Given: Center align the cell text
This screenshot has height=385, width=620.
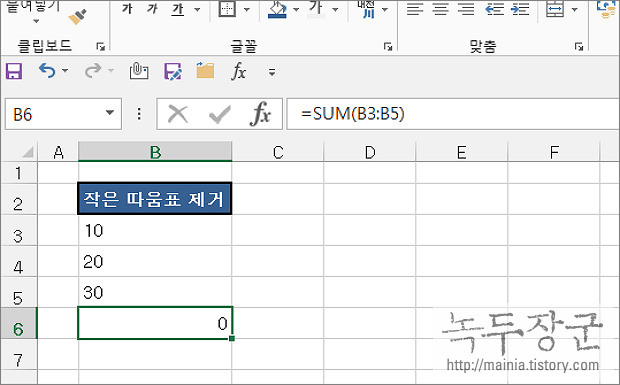Looking at the screenshot, I should click(440, 9).
